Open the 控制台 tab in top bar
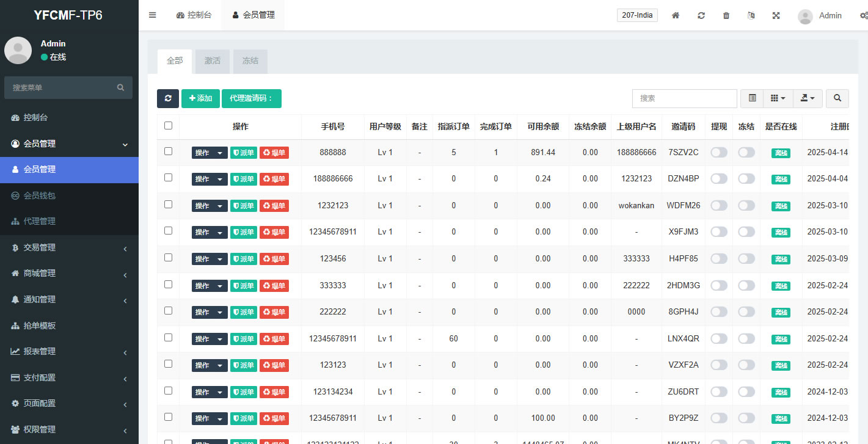 pyautogui.click(x=194, y=15)
